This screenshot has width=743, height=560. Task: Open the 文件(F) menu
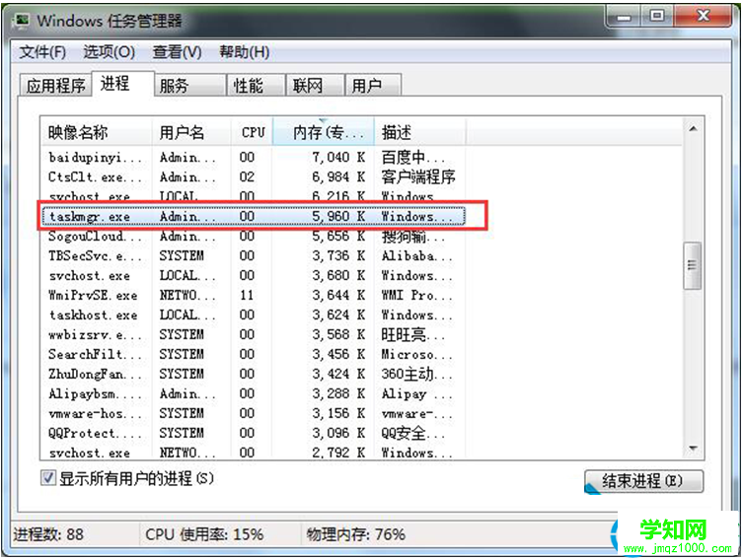[42, 52]
